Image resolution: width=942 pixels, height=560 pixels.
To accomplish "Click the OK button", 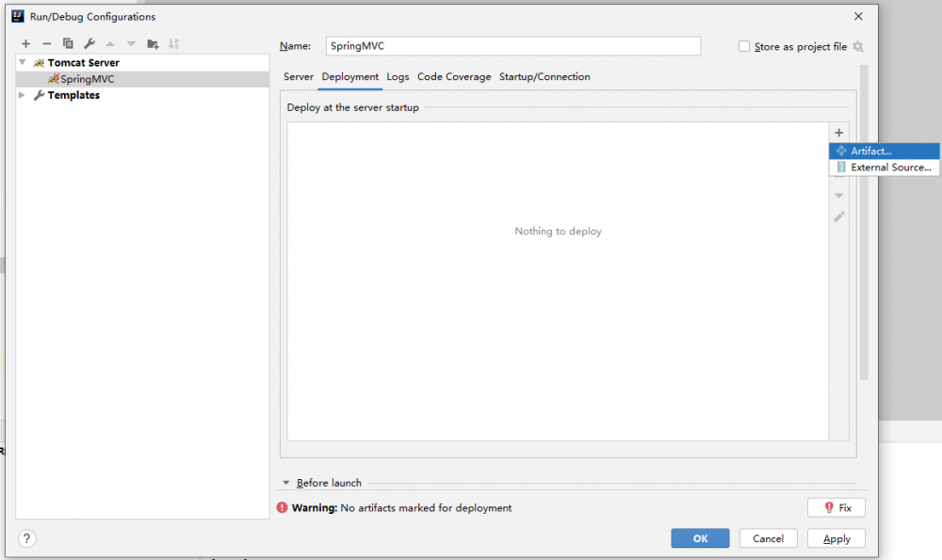I will coord(700,538).
